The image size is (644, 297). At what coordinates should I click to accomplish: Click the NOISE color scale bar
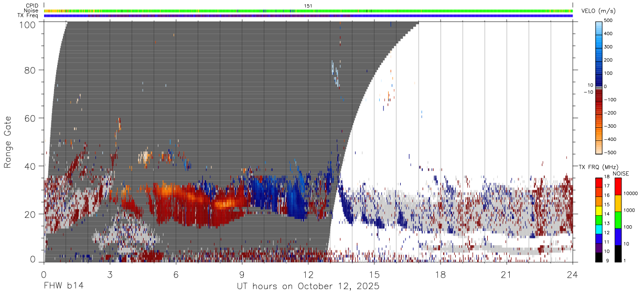point(618,219)
